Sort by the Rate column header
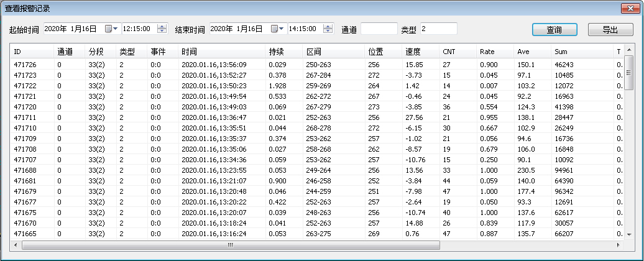 point(495,52)
